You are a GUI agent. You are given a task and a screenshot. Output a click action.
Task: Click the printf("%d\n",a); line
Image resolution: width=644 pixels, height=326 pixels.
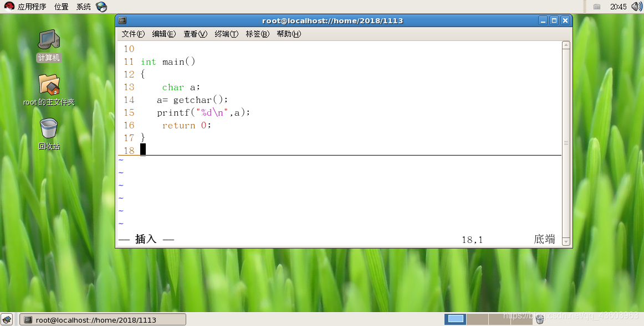tap(203, 113)
